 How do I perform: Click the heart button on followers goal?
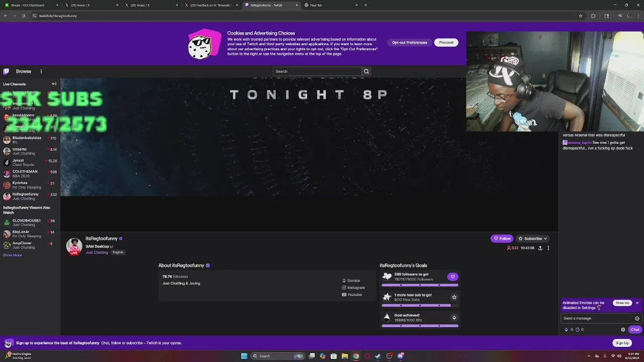click(453, 277)
